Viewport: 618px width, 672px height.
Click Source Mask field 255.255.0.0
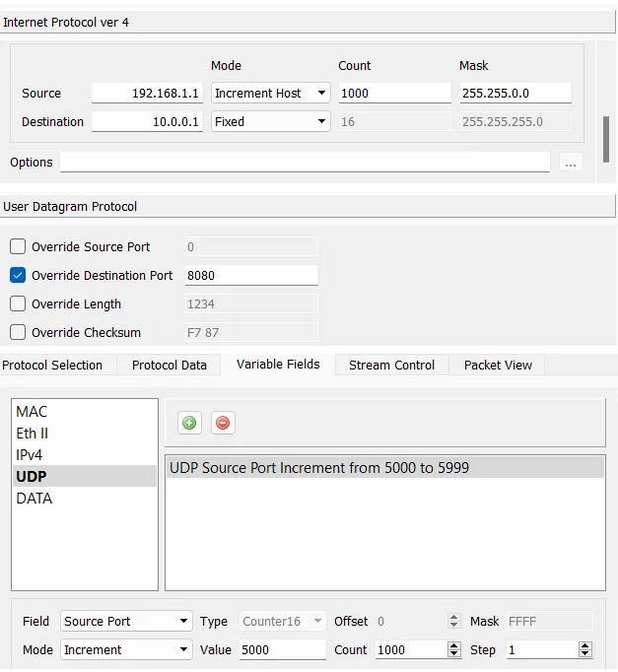click(515, 93)
